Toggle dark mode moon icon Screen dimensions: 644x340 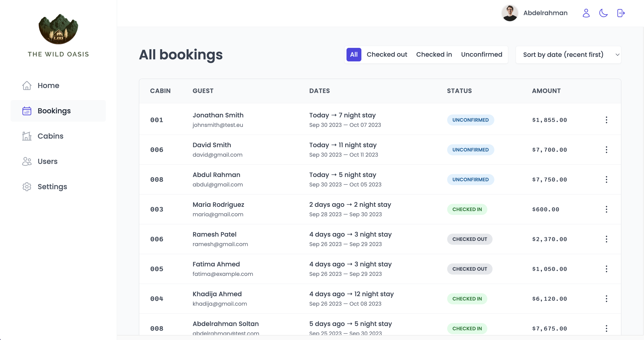(604, 13)
